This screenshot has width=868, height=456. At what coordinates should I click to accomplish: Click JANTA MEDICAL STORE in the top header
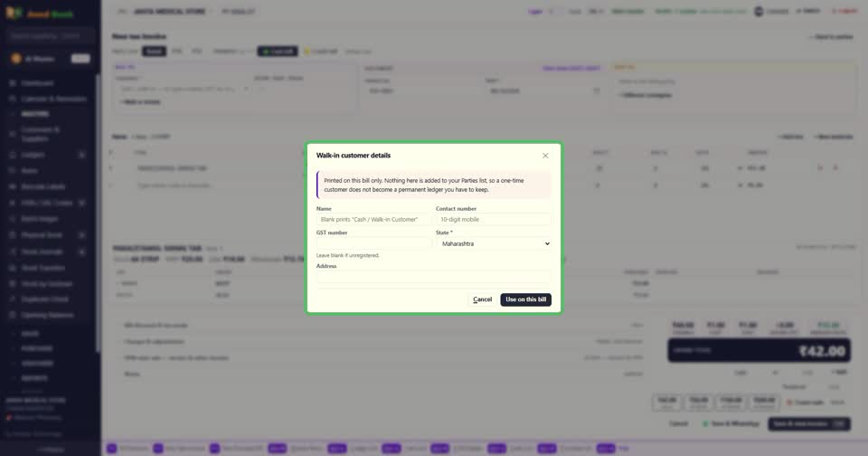point(169,12)
